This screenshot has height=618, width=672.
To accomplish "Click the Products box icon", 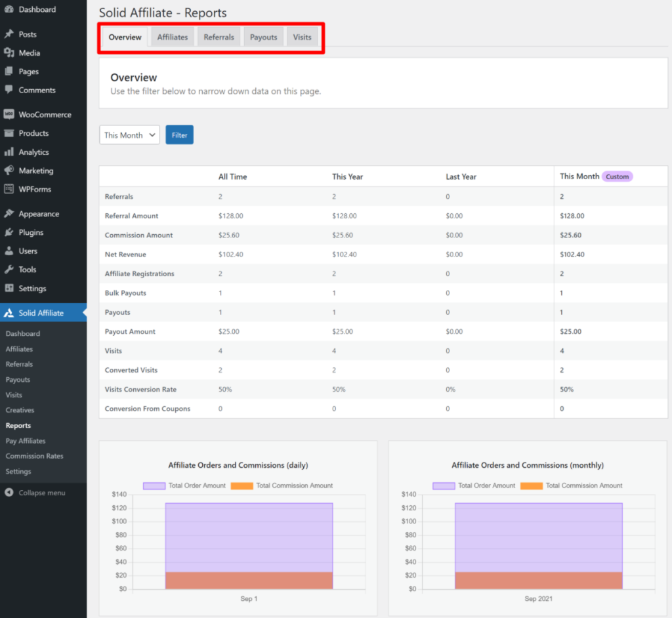I will (9, 133).
